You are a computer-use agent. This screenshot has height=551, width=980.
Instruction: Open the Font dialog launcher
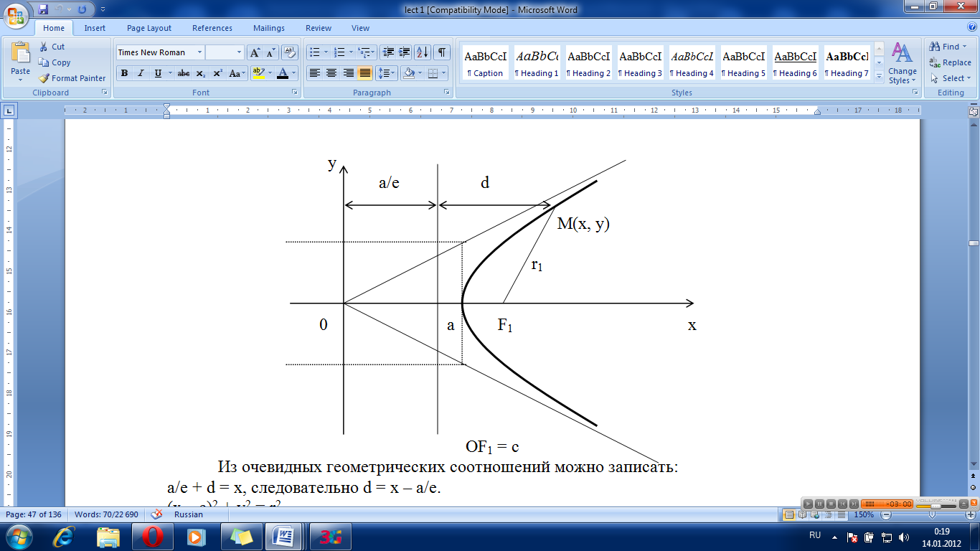point(295,93)
